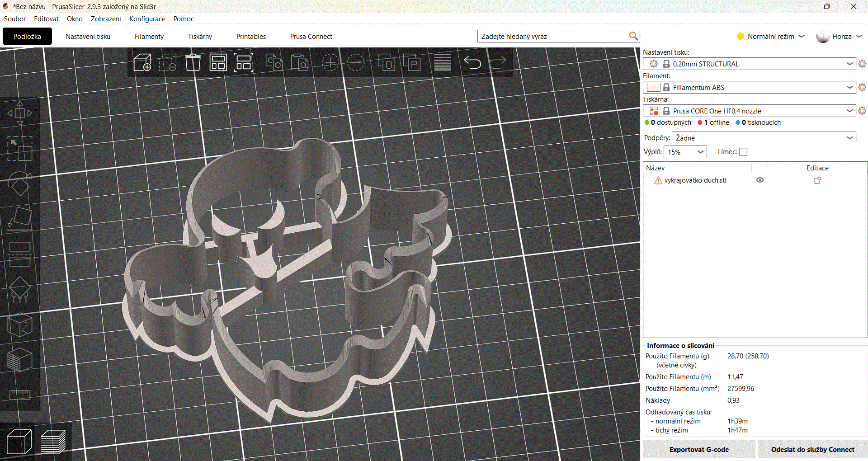Open the Soubor menu
Image resolution: width=868 pixels, height=461 pixels.
coord(15,19)
